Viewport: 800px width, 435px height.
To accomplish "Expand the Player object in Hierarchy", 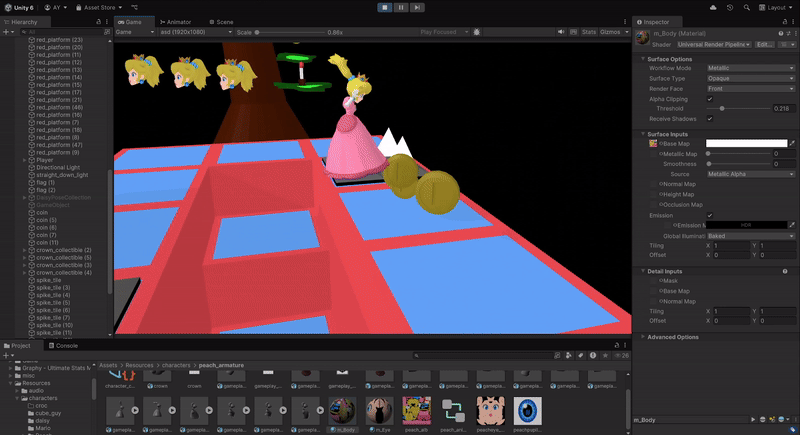I will coord(25,160).
